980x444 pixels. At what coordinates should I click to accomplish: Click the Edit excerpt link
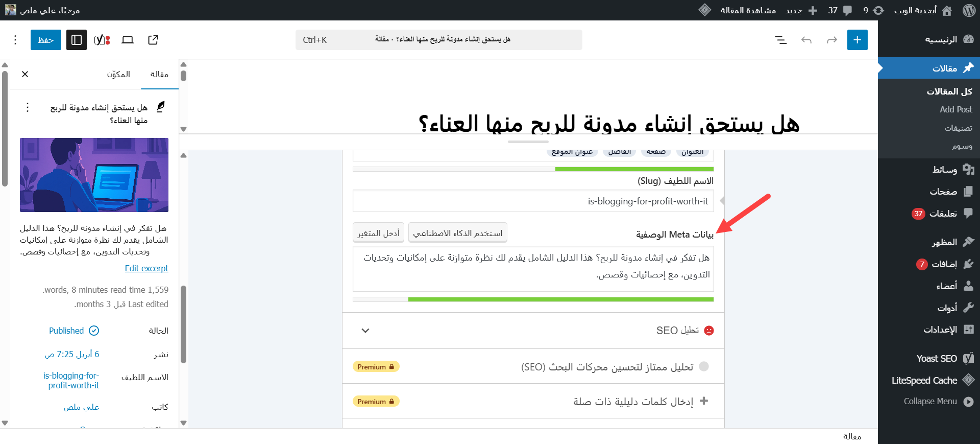(146, 268)
